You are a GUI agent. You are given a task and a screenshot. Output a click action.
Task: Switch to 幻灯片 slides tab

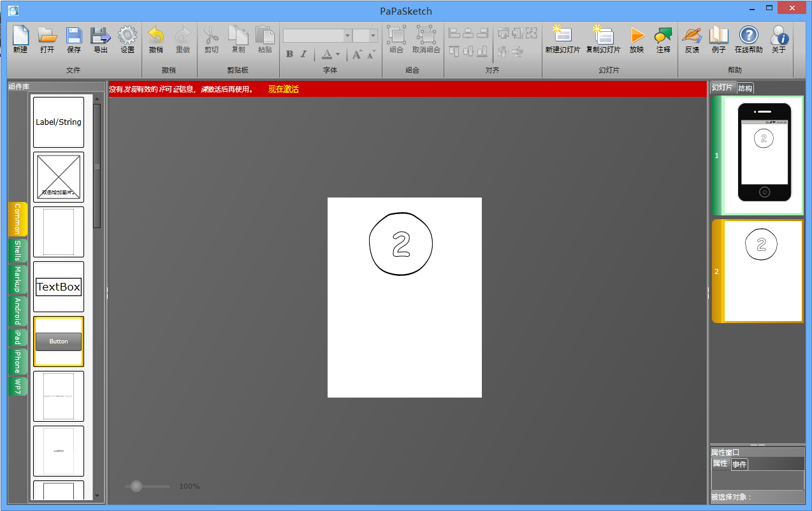723,88
